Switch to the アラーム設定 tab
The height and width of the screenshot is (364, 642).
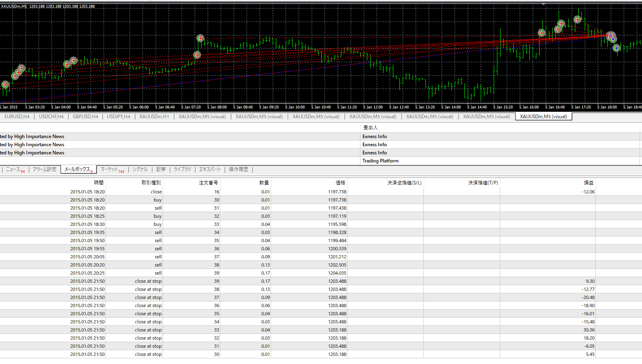pos(45,169)
